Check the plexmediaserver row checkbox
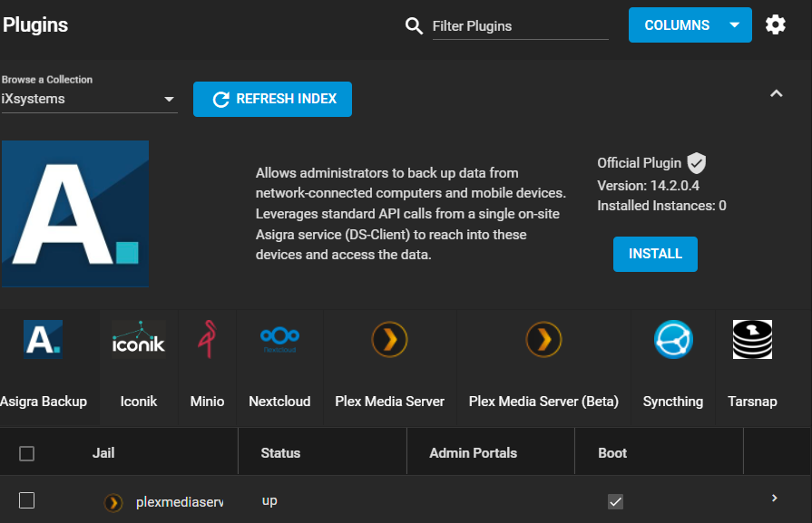This screenshot has width=812, height=523. coord(26,500)
